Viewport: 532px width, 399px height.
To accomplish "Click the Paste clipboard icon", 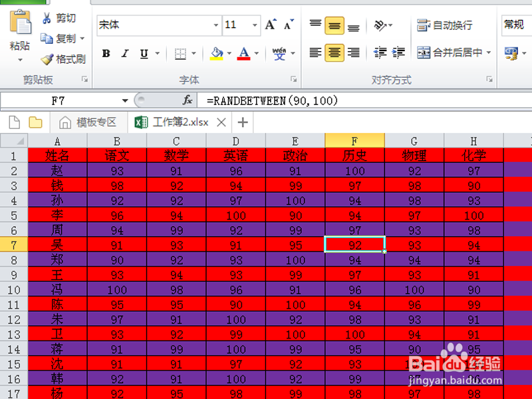I will tap(20, 22).
